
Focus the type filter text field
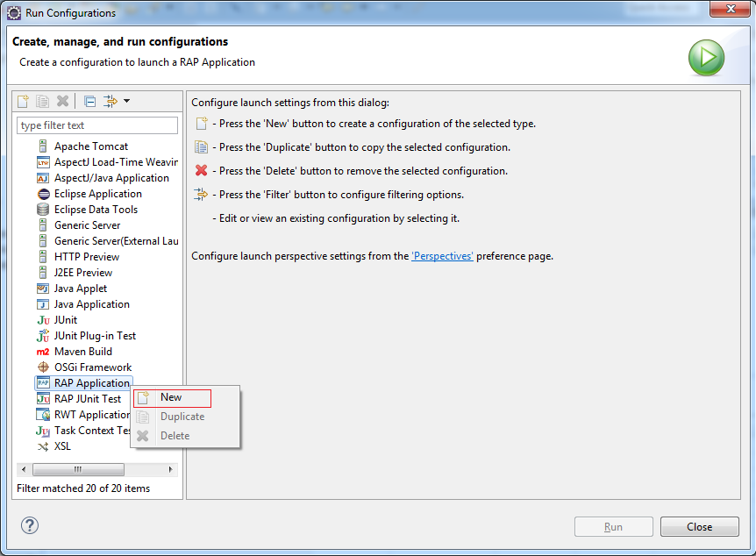[97, 125]
